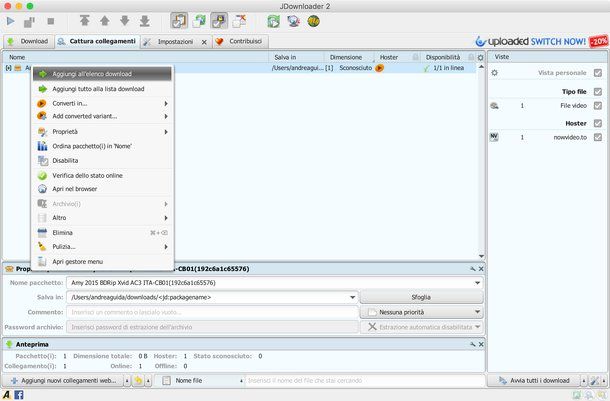Screen dimensions: 610x401
Task: Click the stop downloads square icon
Action: (x=51, y=21)
